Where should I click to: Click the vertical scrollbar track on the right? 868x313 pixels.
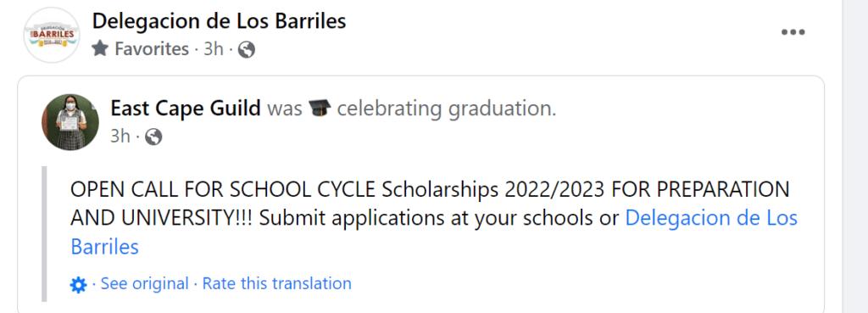point(855,156)
